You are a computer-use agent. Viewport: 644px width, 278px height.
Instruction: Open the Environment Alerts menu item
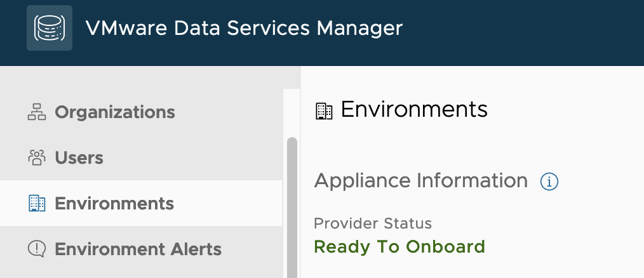pyautogui.click(x=138, y=249)
